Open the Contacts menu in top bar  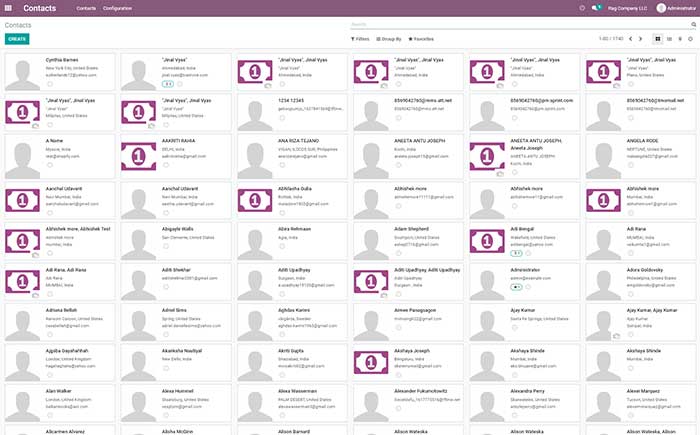click(86, 8)
